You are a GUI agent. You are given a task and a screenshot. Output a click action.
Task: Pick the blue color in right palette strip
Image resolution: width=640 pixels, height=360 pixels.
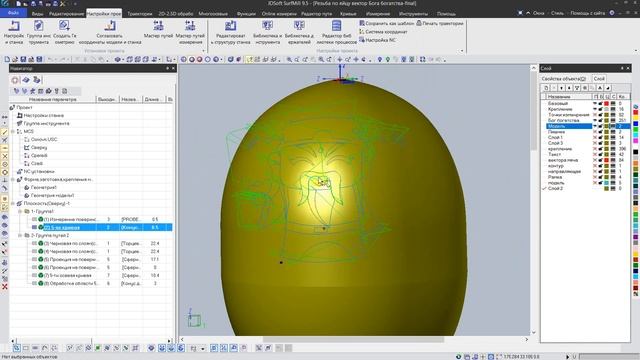[x=636, y=124]
